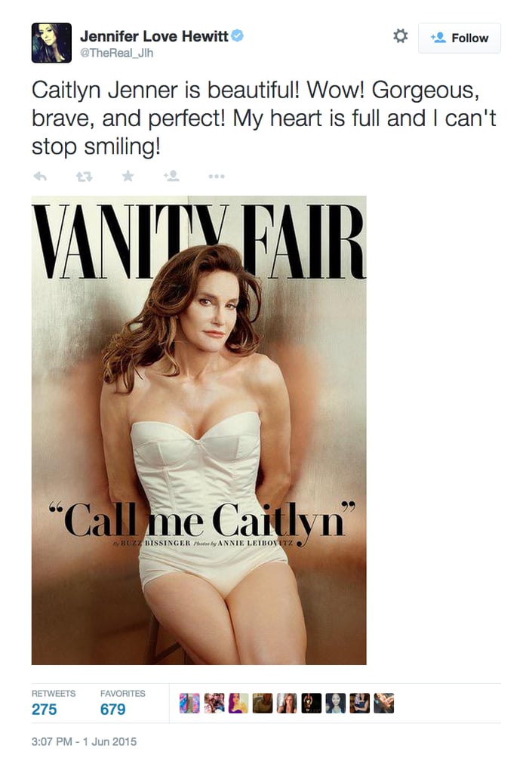
Task: View the 275 retweets list
Action: pyautogui.click(x=53, y=703)
